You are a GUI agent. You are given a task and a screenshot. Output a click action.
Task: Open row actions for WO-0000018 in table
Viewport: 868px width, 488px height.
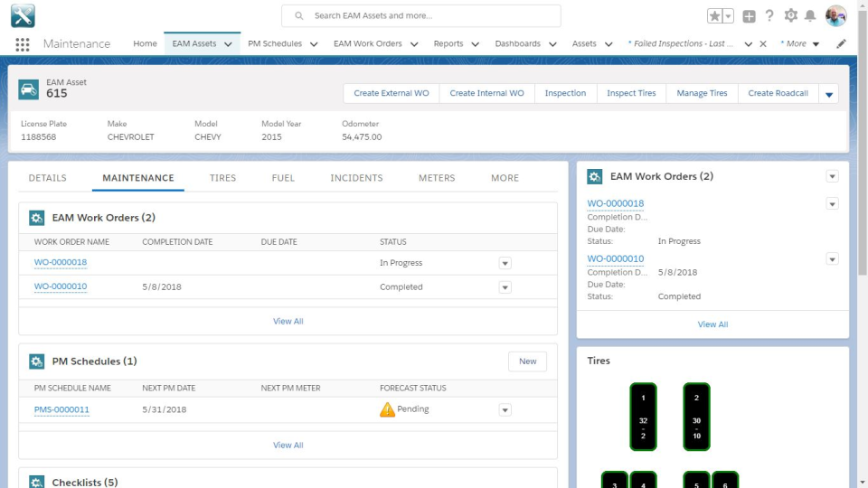tap(505, 263)
